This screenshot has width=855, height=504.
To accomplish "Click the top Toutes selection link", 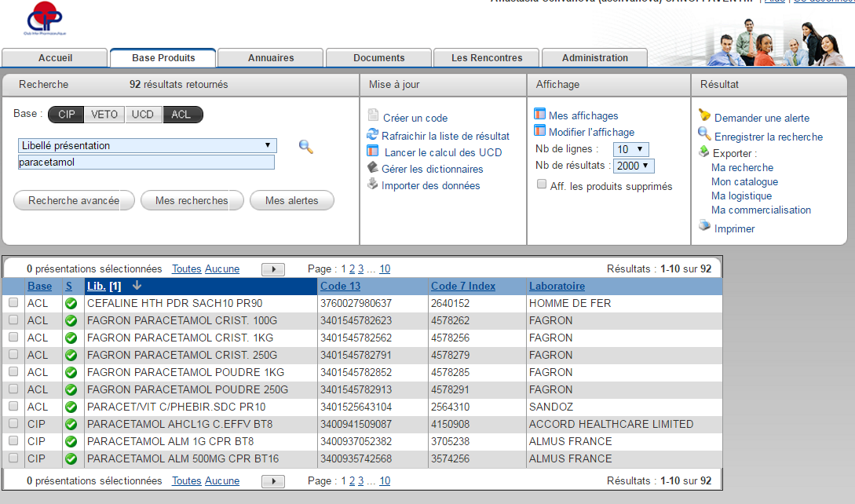I will (187, 269).
